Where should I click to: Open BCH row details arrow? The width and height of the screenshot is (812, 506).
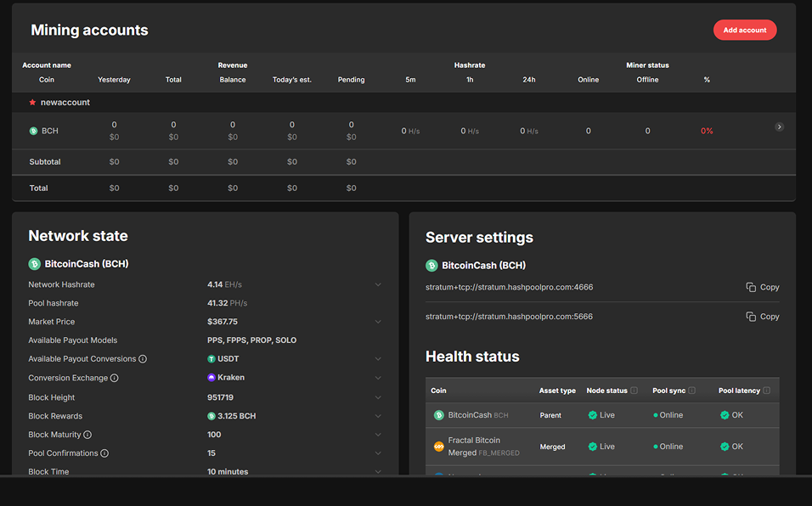coord(779,127)
